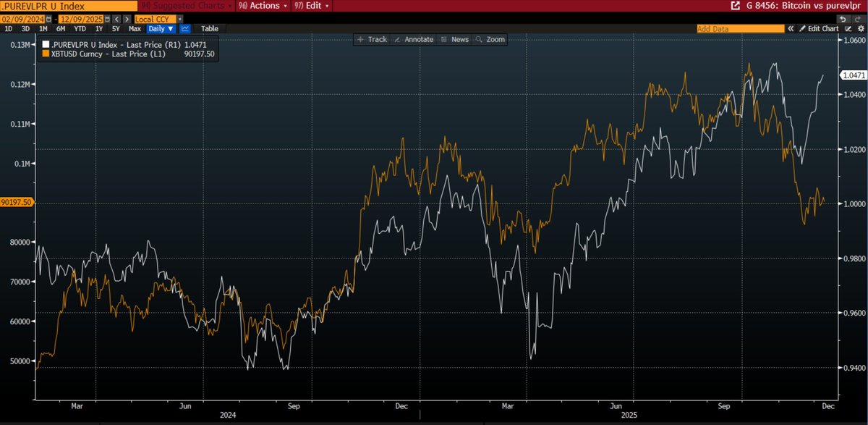Screen dimensions: 868x425
Task: Switch the range to YTD
Action: coord(81,28)
